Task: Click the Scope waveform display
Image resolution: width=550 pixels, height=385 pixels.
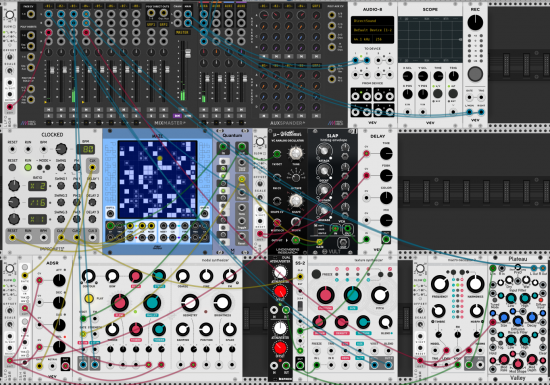Action: tap(430, 39)
